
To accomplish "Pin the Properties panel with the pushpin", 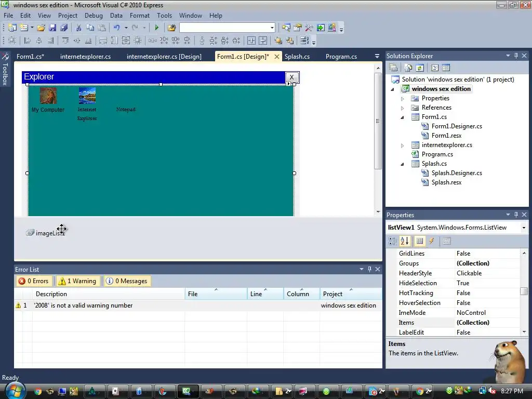I will coord(516,215).
